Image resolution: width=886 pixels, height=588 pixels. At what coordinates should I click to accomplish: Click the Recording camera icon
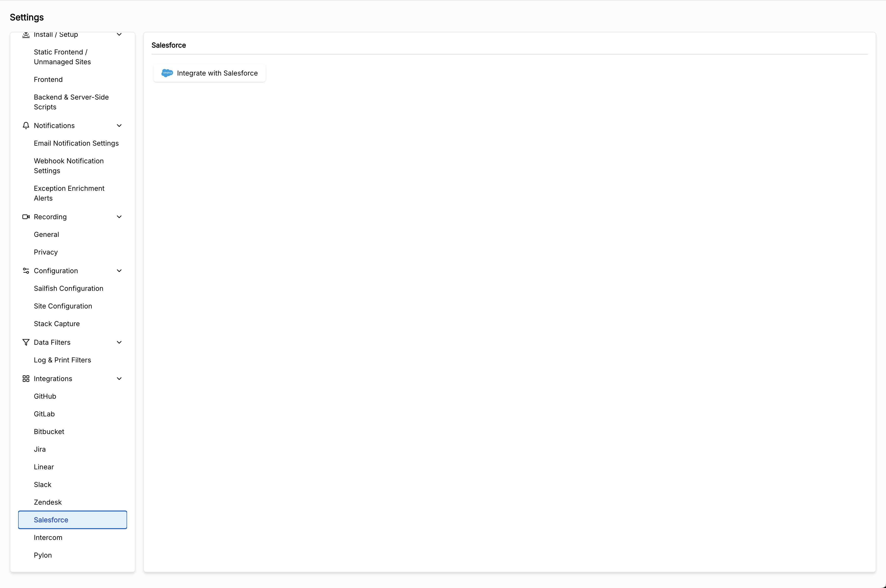click(x=26, y=217)
